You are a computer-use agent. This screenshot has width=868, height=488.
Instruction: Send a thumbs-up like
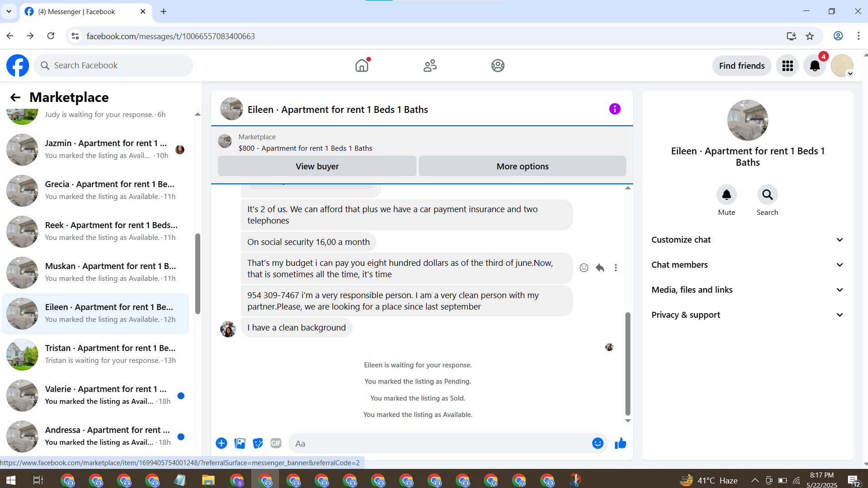pos(620,443)
